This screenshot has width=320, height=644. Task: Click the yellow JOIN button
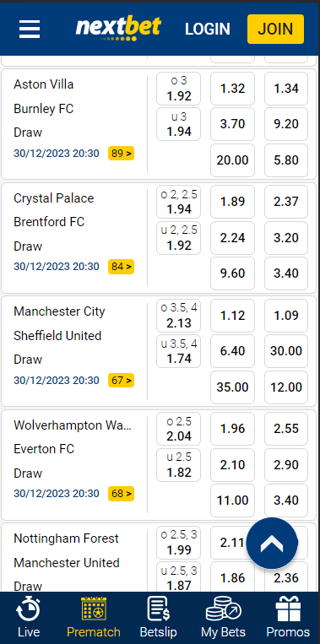(275, 30)
